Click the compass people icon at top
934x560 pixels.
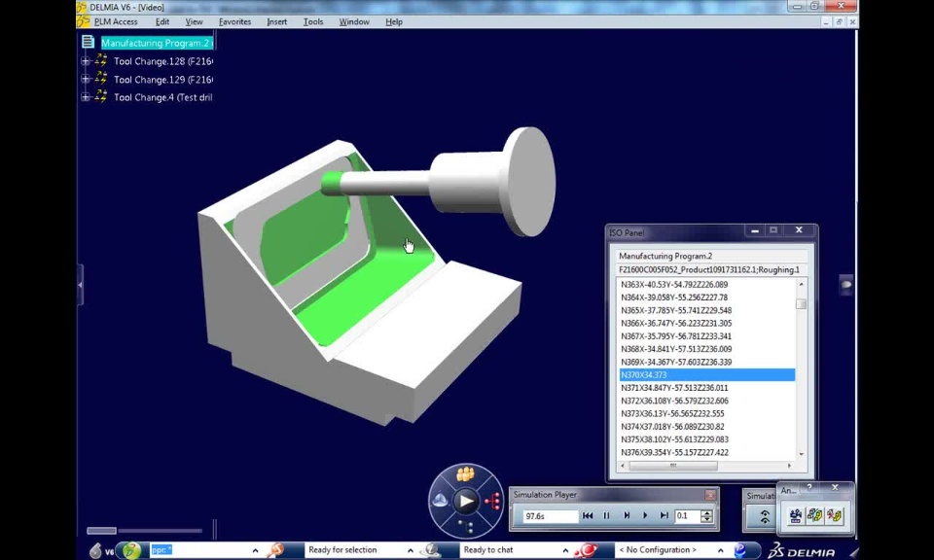click(466, 474)
